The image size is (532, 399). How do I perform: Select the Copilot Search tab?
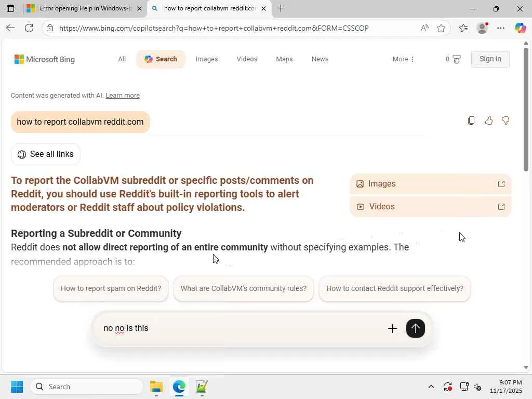click(161, 59)
